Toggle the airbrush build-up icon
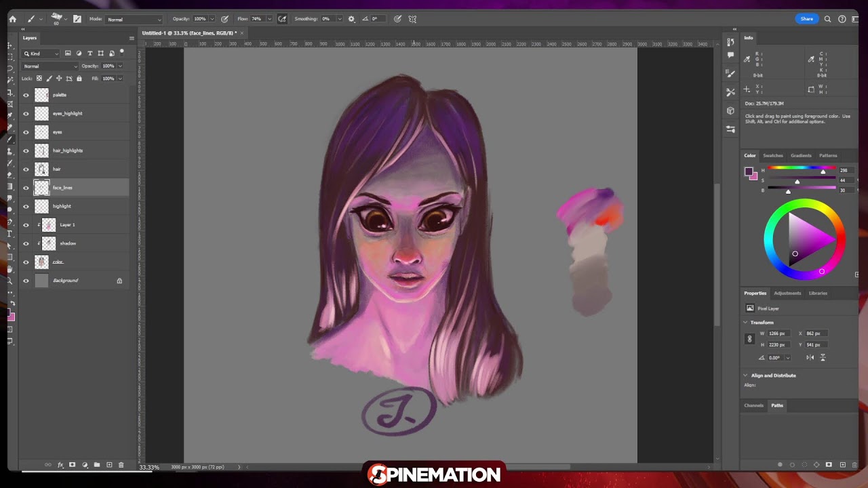Viewport: 868px width, 488px height. (x=282, y=19)
